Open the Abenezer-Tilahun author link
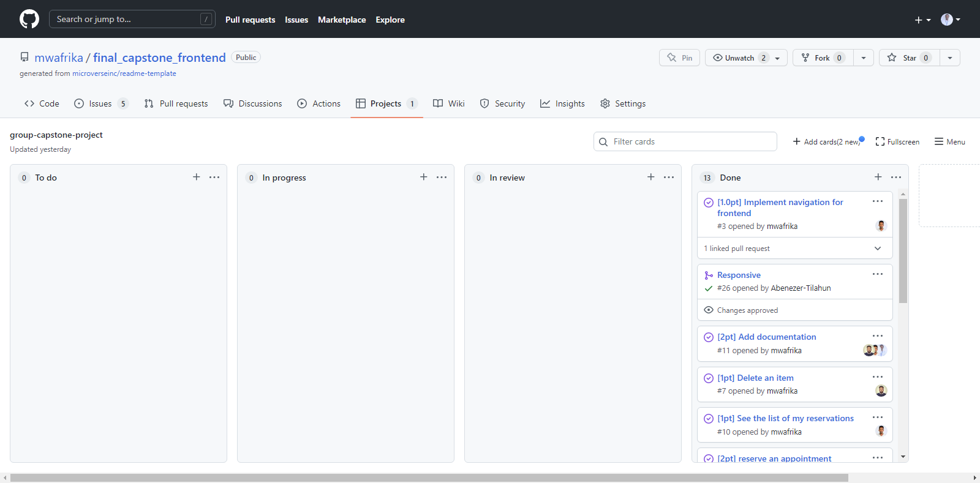 (801, 288)
